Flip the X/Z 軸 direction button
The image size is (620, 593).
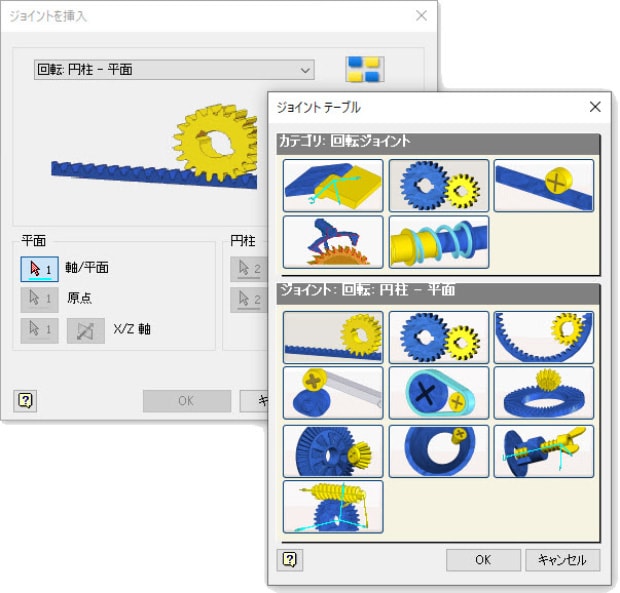pyautogui.click(x=85, y=330)
